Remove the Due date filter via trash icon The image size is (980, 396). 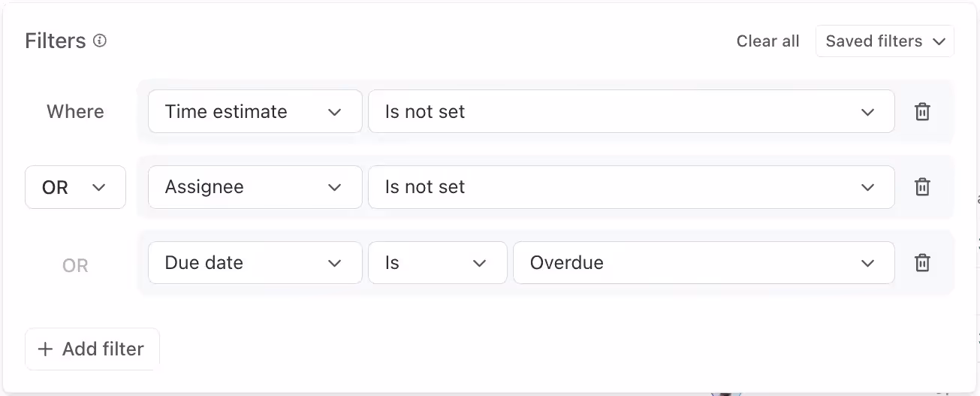pos(922,263)
